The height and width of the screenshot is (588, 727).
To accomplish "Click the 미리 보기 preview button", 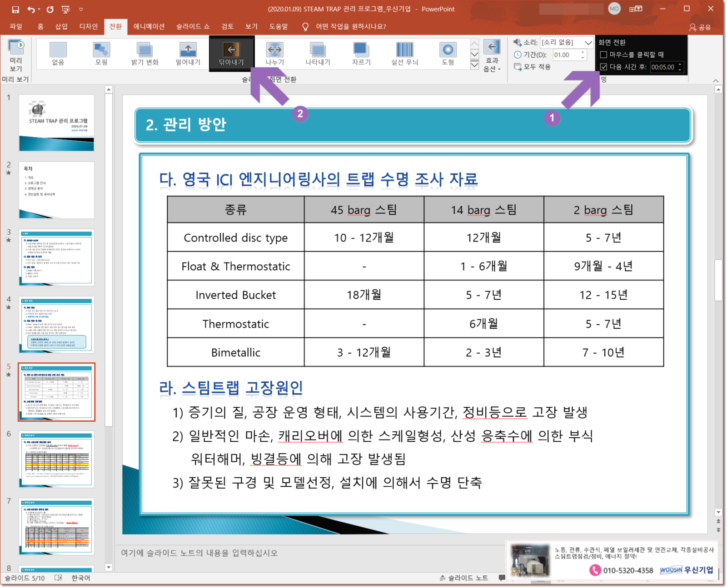I will point(16,55).
